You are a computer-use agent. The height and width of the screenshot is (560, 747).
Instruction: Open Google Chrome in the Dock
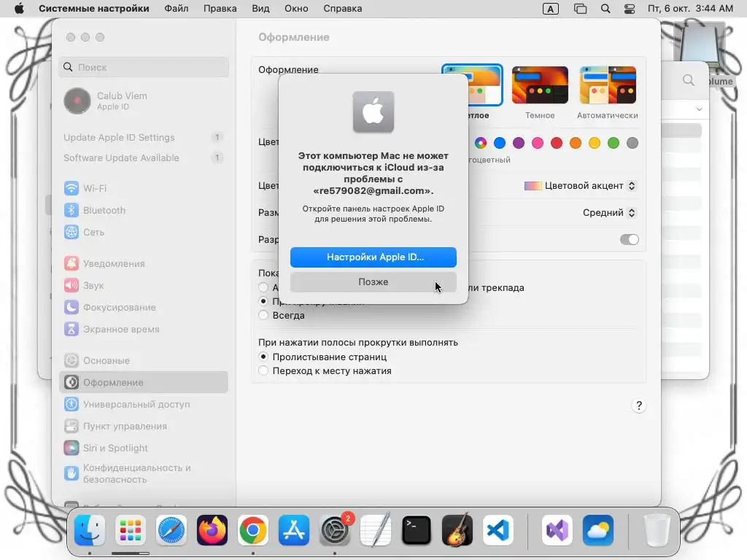(253, 530)
